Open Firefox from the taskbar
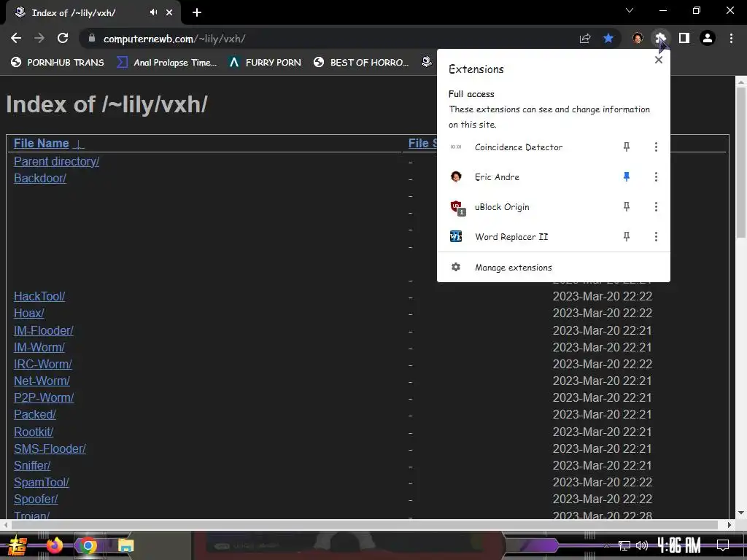Screen dimensions: 747x560 54,545
